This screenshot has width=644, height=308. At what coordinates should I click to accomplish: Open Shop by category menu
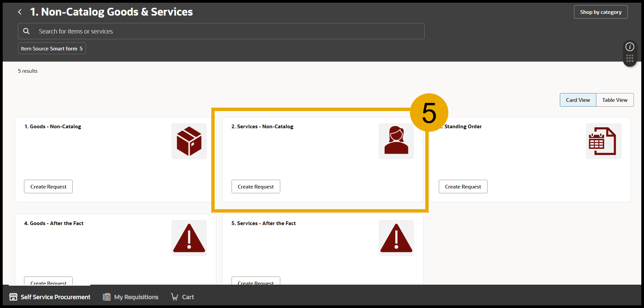pos(600,12)
